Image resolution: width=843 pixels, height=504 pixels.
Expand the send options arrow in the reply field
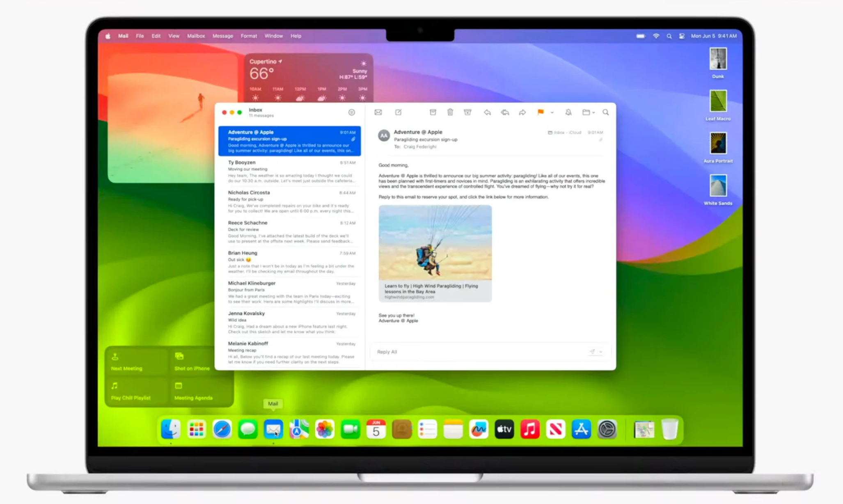pyautogui.click(x=601, y=352)
